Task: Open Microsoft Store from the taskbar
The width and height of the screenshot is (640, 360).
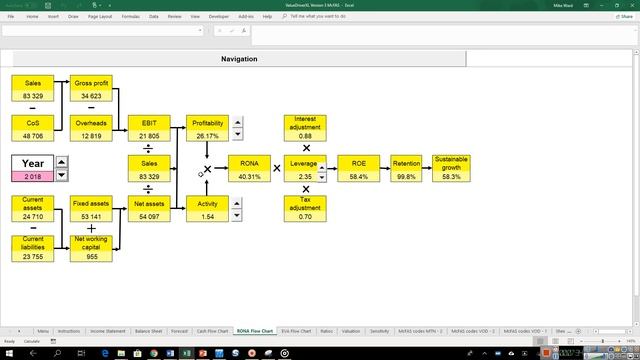Action: click(x=138, y=353)
